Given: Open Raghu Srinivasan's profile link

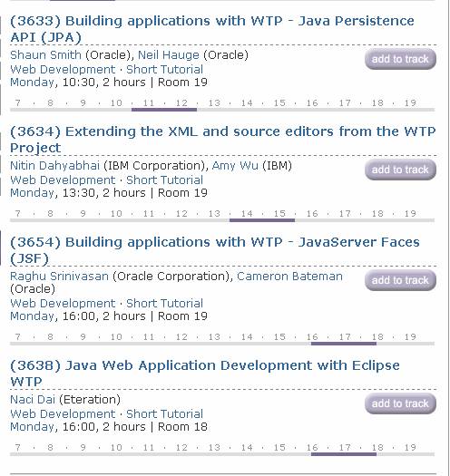Looking at the screenshot, I should point(59,277).
